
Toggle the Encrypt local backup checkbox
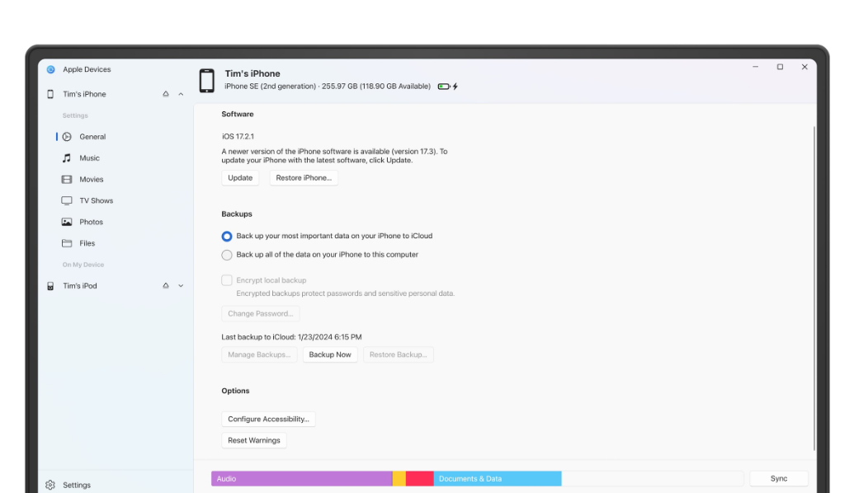tap(227, 280)
